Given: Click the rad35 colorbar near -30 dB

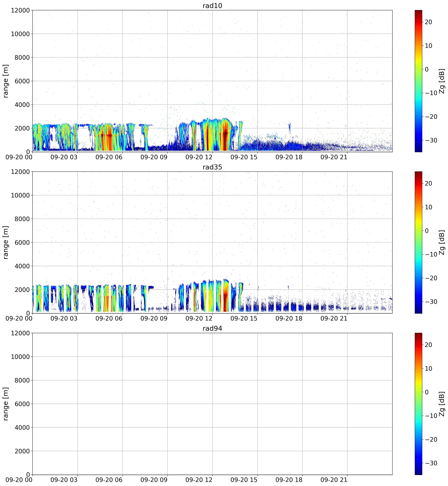Looking at the screenshot, I should pyautogui.click(x=418, y=302).
